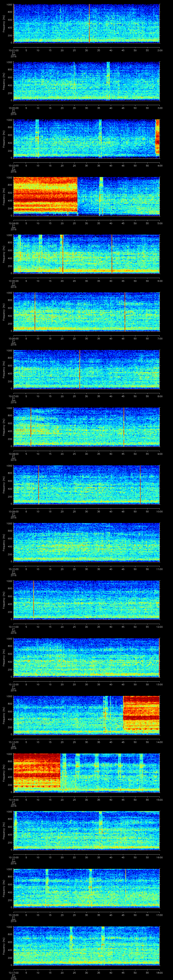Click the 10:03:00 start time label
The image size is (173, 980).
13,166
